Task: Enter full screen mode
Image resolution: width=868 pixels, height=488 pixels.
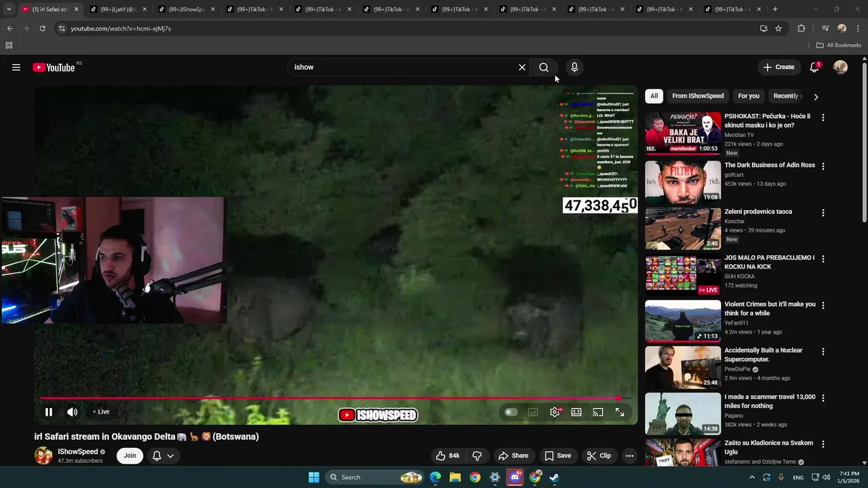Action: 620,412
